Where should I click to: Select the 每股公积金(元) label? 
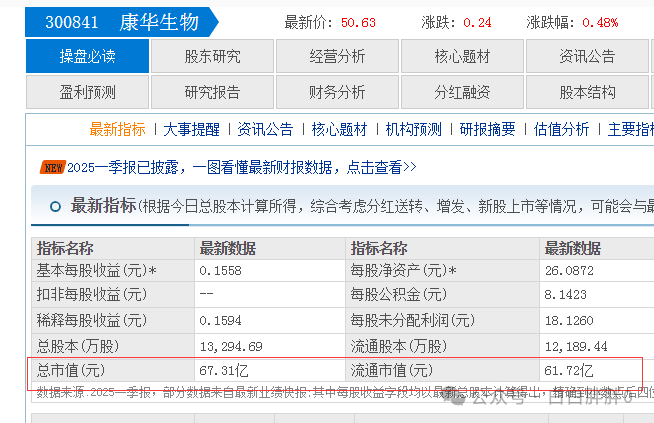click(x=399, y=295)
